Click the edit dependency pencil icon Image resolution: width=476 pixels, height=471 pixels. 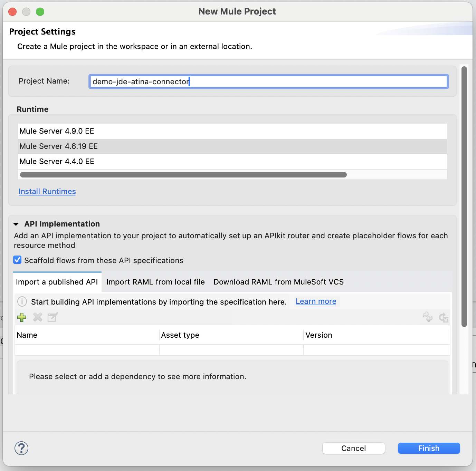[53, 317]
